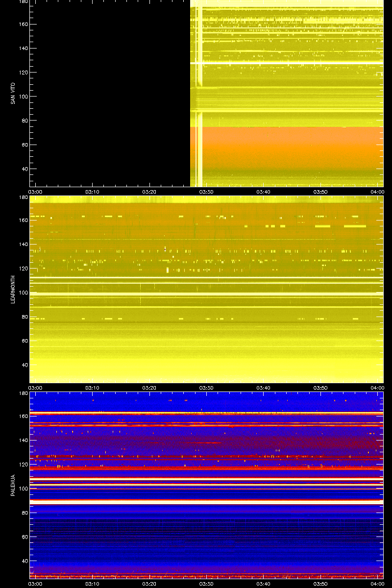Click the 100 frequency tick on San Vito axis
Screen dimensions: 392x588
pos(23,97)
